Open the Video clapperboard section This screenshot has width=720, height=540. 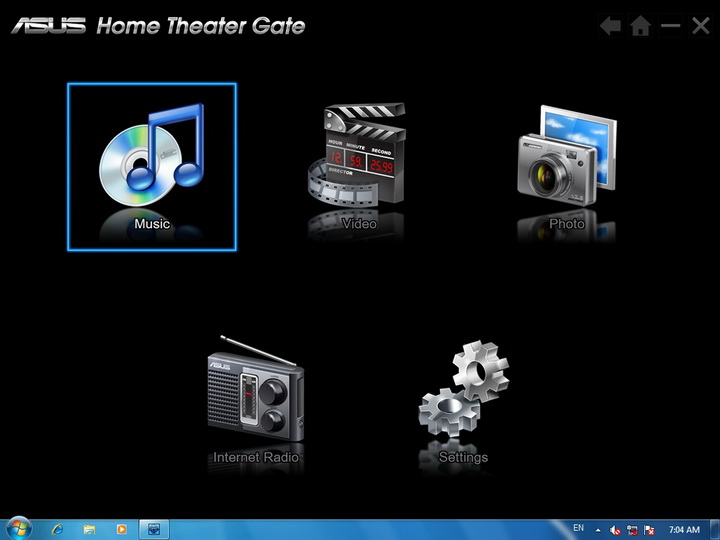356,167
